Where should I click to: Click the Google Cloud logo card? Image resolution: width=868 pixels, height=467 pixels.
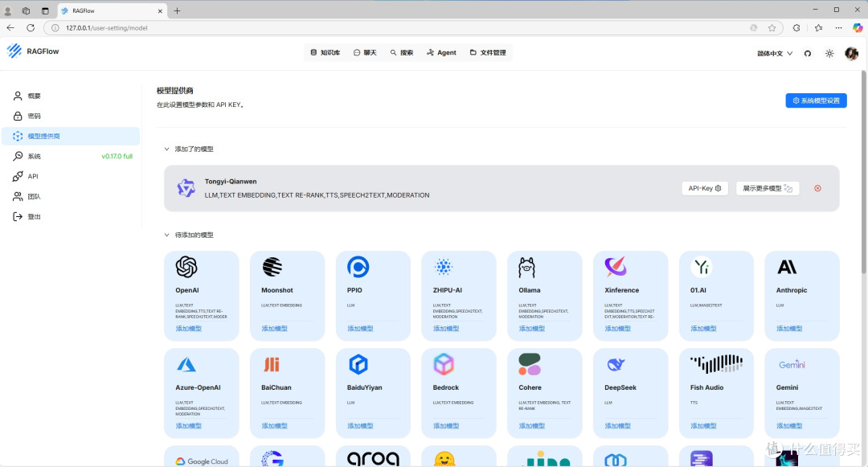tap(202, 457)
